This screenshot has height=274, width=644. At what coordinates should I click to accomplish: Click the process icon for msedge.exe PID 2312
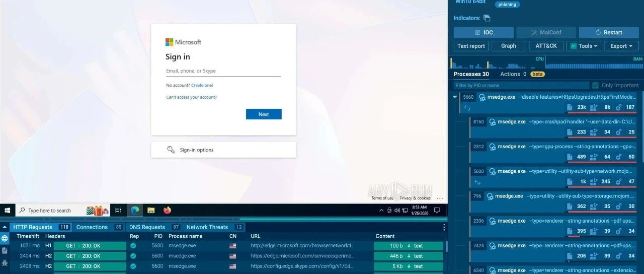pos(493,147)
